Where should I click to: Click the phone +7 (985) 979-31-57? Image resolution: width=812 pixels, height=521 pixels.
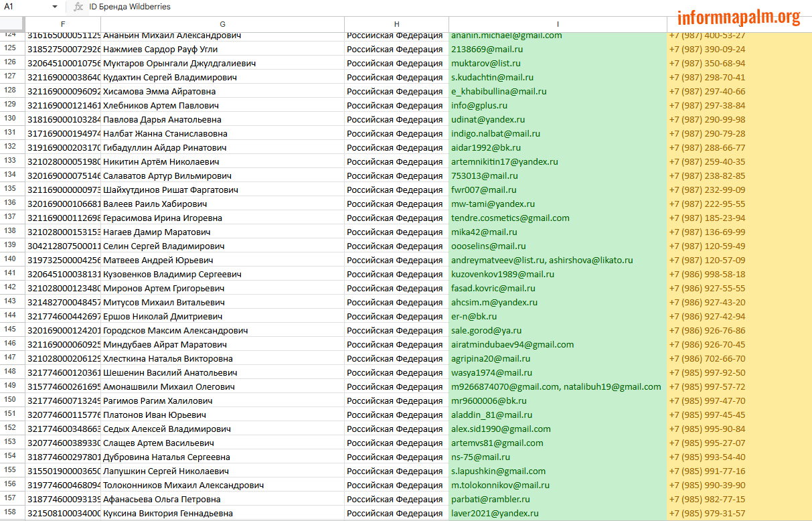coord(707,513)
